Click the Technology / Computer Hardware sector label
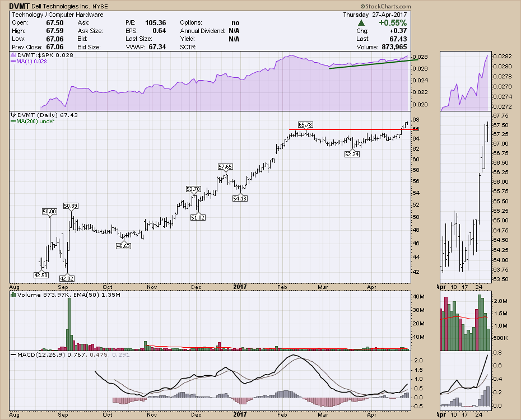The width and height of the screenshot is (521, 420). point(58,15)
